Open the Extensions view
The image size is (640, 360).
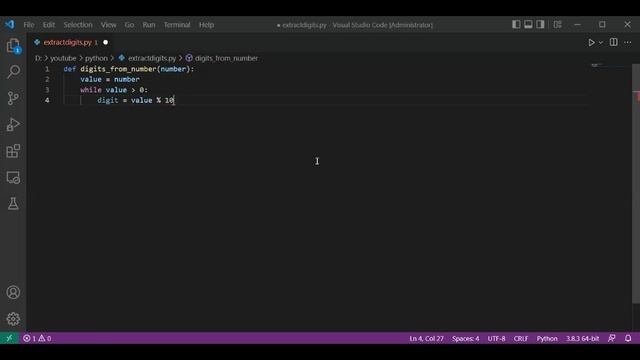[x=13, y=151]
